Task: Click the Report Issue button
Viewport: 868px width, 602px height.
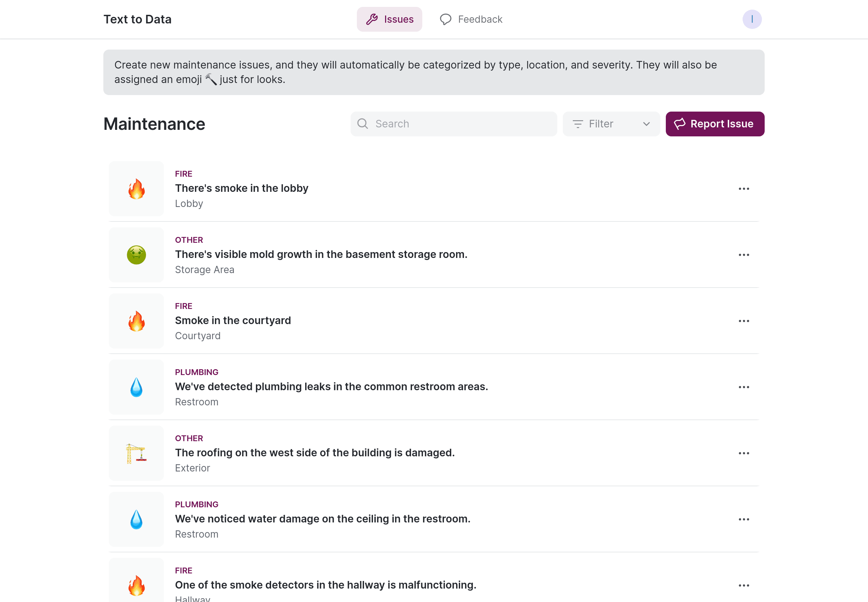Action: [715, 124]
